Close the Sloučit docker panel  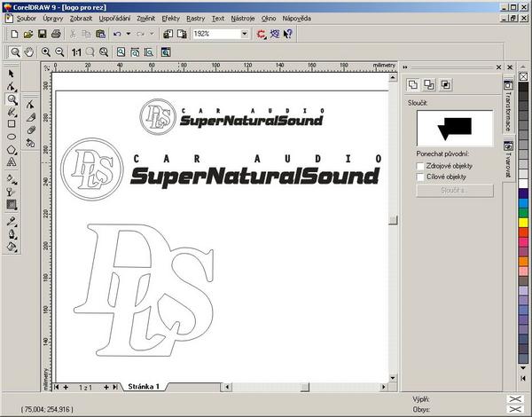pyautogui.click(x=498, y=67)
